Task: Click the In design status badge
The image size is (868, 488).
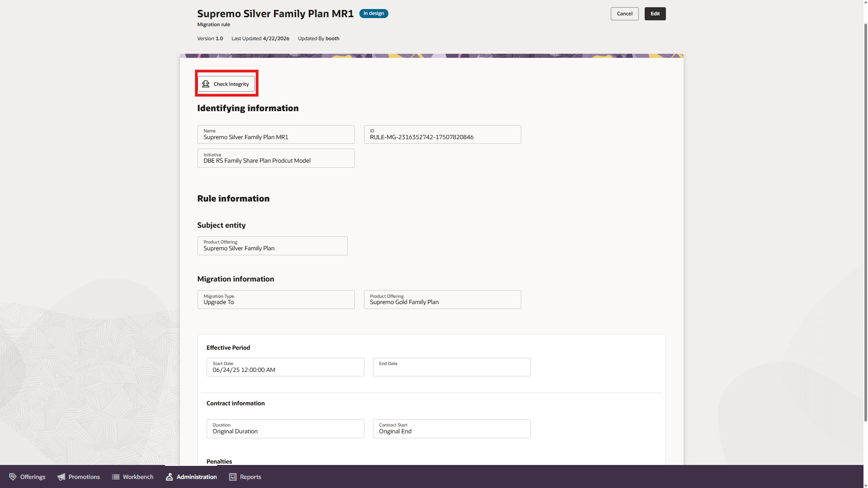Action: click(374, 14)
